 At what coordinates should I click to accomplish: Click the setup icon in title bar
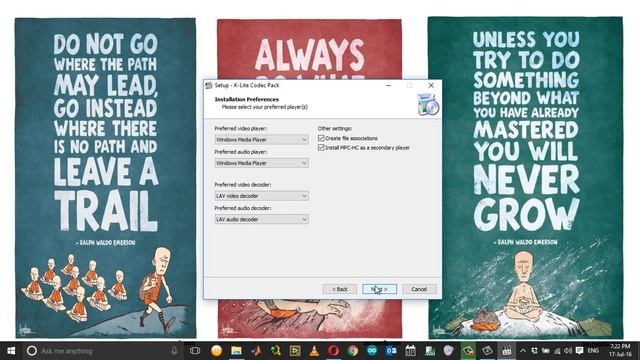tap(209, 85)
